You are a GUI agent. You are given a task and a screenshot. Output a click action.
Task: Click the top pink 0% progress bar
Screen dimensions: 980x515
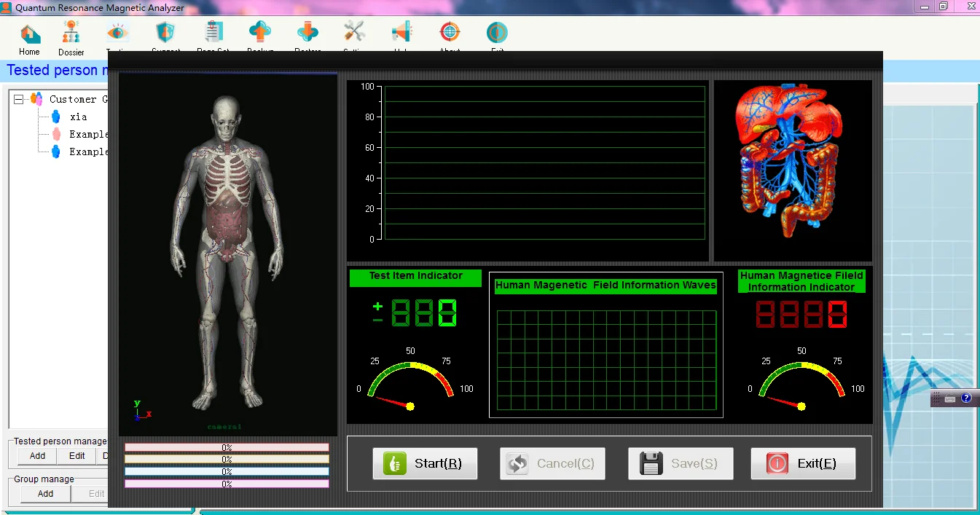point(227,447)
